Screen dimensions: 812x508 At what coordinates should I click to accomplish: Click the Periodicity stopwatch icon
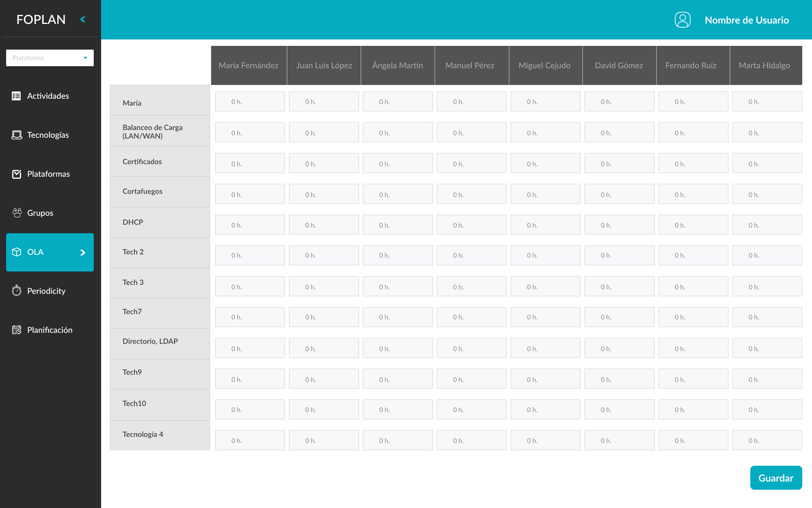pyautogui.click(x=16, y=290)
